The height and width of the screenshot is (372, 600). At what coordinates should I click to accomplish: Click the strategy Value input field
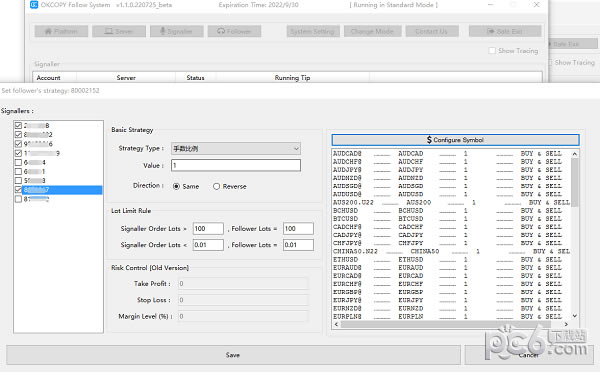(236, 165)
